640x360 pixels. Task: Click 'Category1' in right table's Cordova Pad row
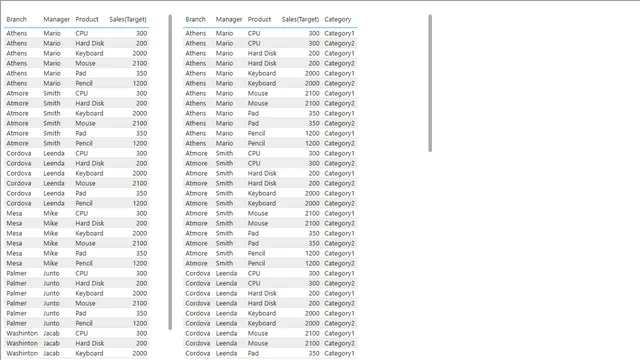tap(339, 353)
